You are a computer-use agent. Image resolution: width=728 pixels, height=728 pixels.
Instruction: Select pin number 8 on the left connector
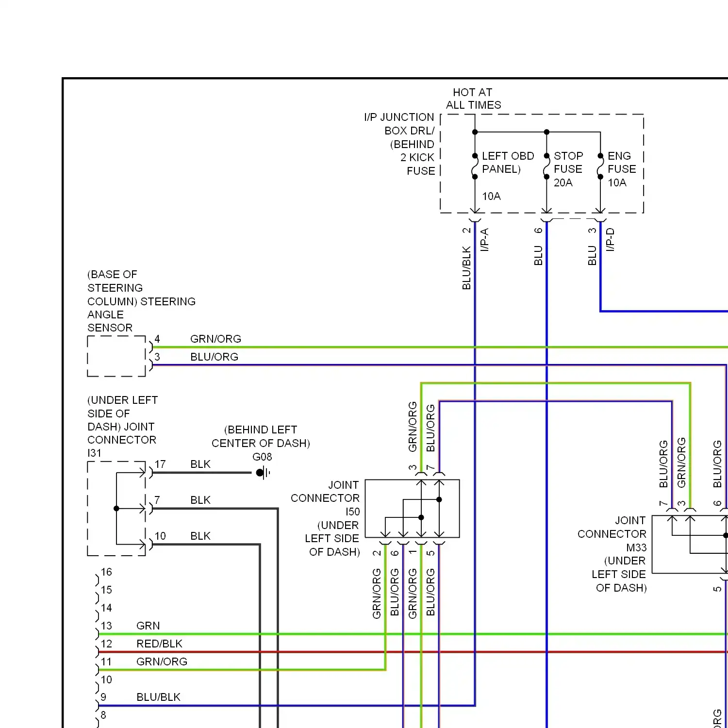click(103, 715)
